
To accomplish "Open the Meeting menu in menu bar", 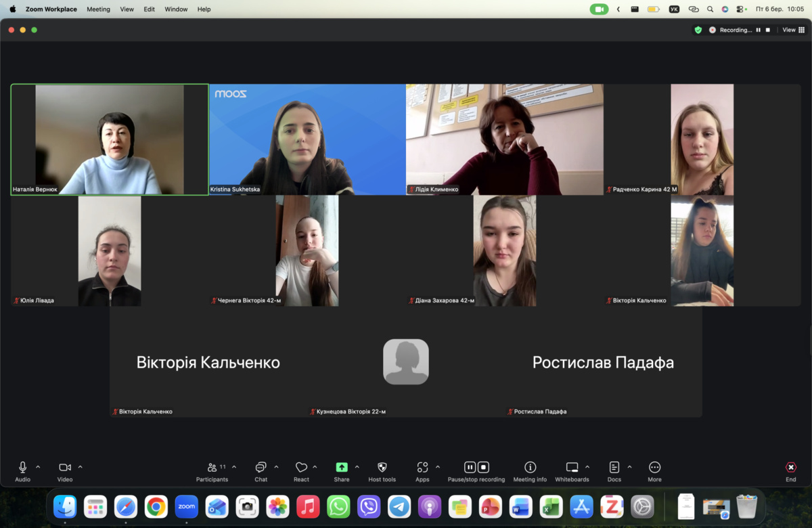I will pos(98,9).
